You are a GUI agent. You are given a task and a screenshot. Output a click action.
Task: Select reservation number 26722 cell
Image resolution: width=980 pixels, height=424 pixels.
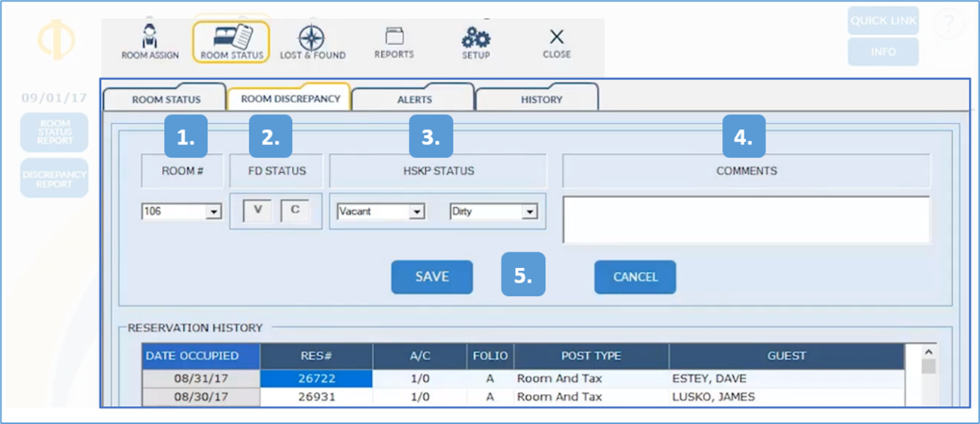[316, 379]
